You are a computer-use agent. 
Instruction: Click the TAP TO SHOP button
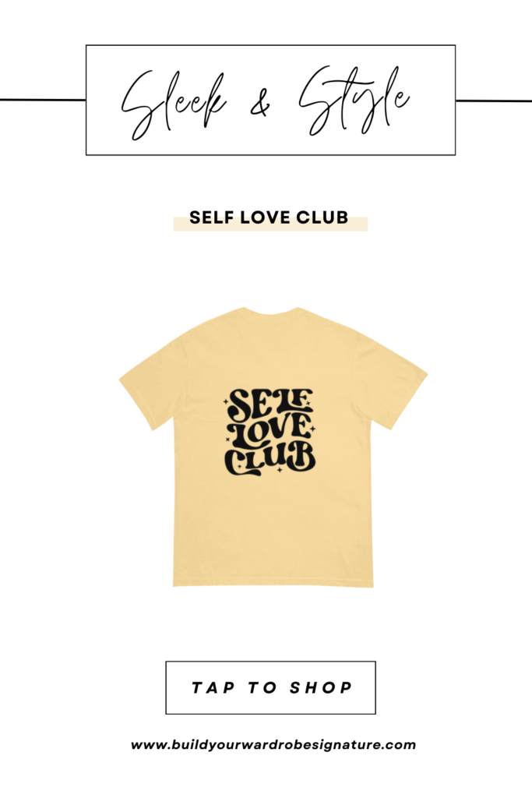270,687
